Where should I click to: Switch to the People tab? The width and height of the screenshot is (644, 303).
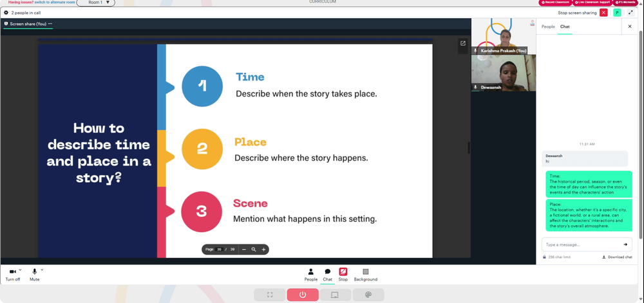point(548,26)
